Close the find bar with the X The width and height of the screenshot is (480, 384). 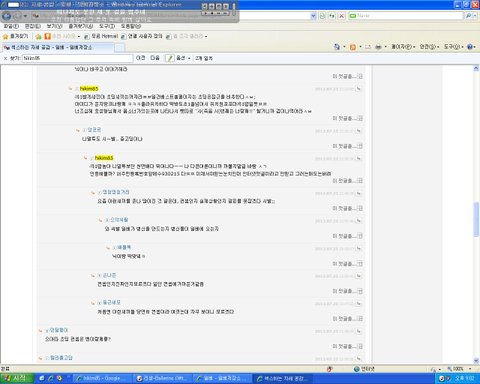(5, 58)
